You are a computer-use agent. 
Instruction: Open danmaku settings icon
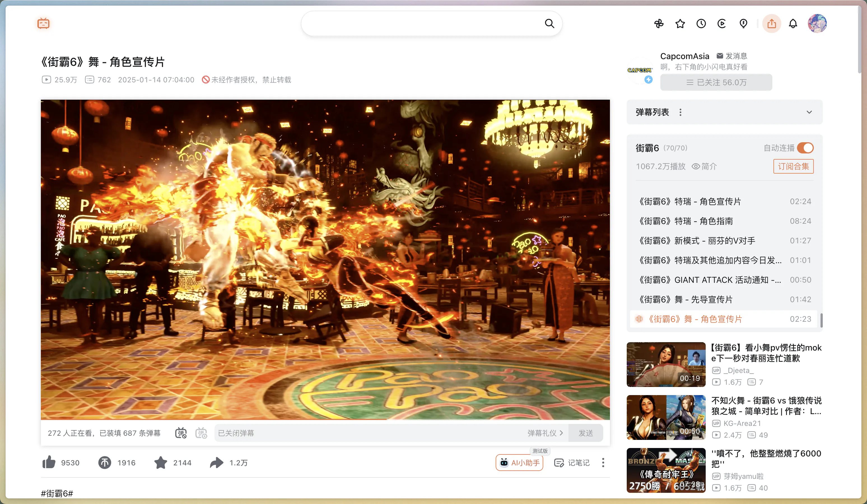[x=201, y=433]
